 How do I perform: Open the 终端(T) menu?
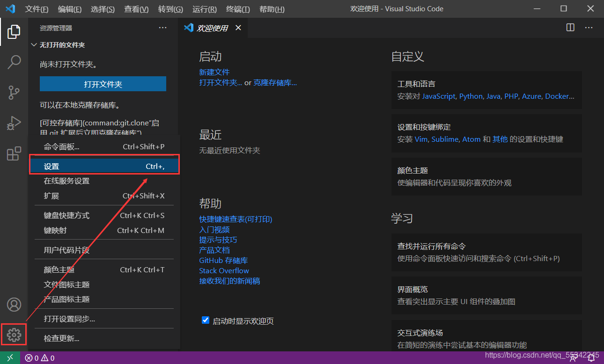click(238, 9)
